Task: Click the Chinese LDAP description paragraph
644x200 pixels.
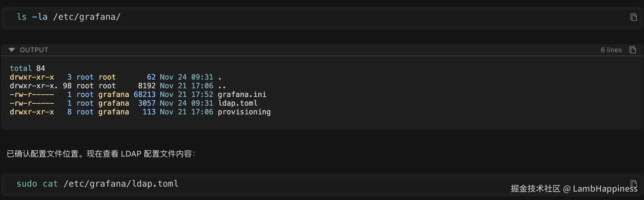Action: [101, 154]
